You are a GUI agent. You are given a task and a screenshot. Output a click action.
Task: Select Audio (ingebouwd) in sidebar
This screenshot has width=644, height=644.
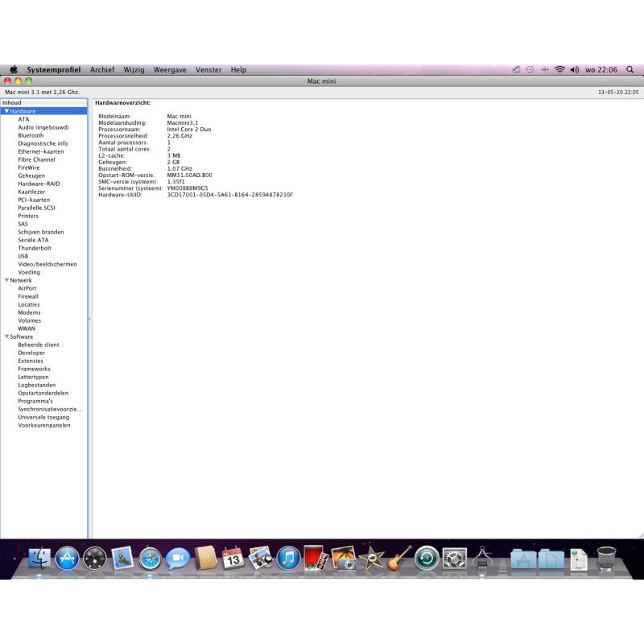click(43, 127)
